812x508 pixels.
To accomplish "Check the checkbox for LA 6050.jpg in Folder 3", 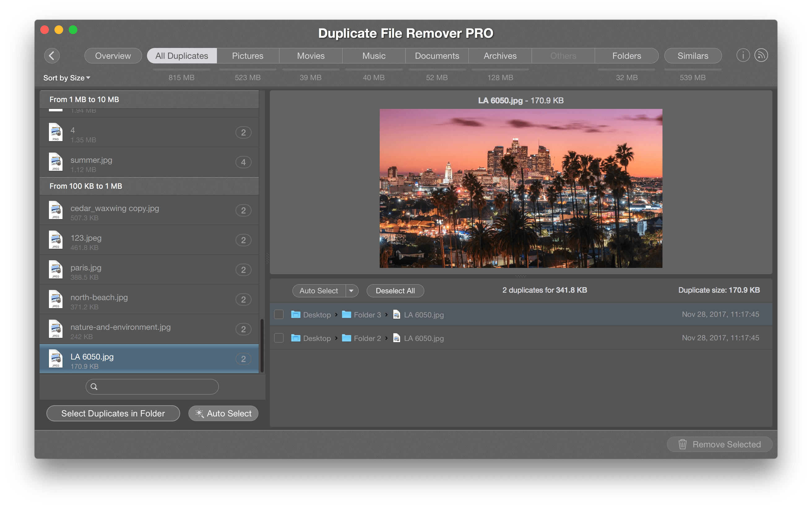I will tap(279, 314).
